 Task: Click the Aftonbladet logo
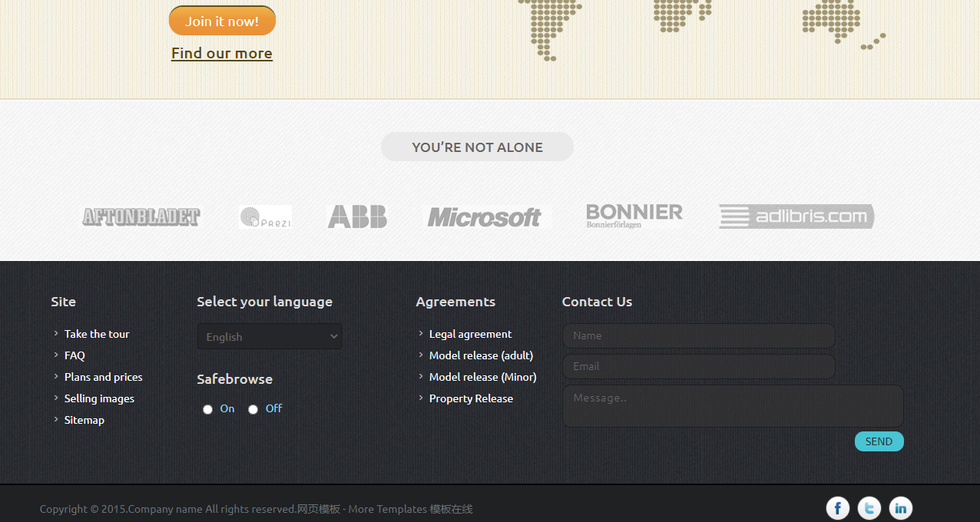[x=141, y=217]
